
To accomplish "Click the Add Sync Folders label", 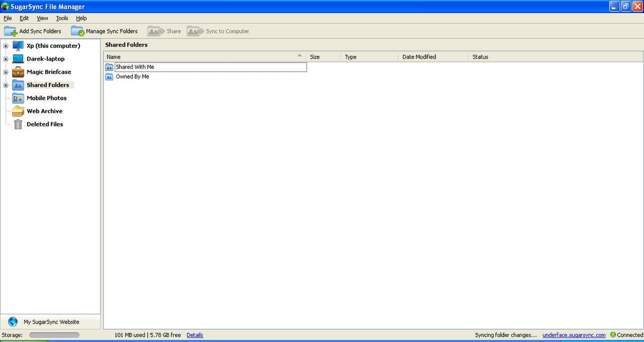I will tap(40, 31).
